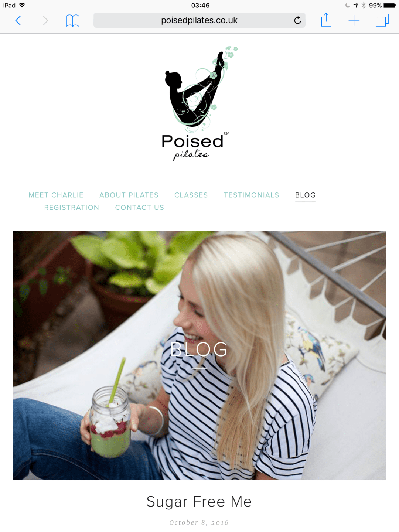Go to About Pilates menu item

(x=129, y=195)
